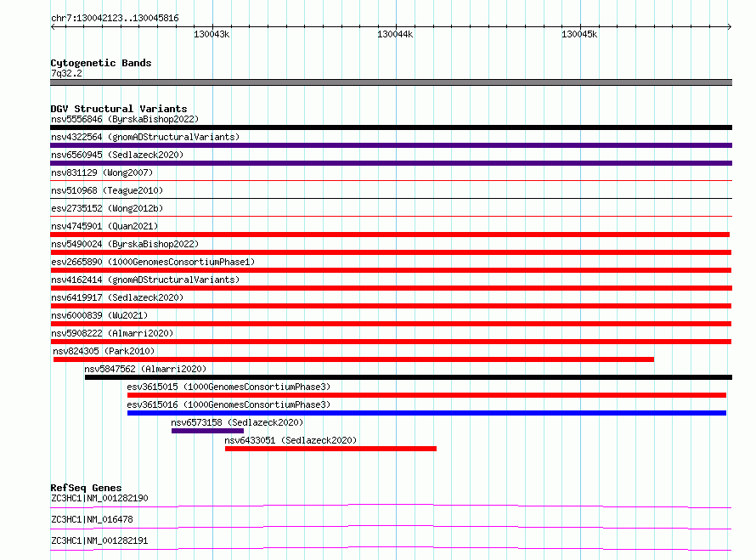Open variant esv3615015 (1000GenomesConsortiumPhase3) label
This screenshot has width=756, height=560.
pyautogui.click(x=228, y=387)
